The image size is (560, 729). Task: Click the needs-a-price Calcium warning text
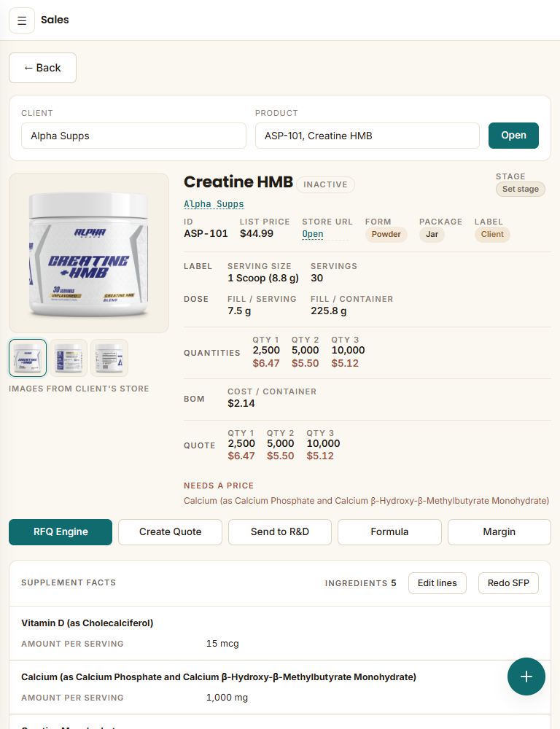tap(367, 501)
